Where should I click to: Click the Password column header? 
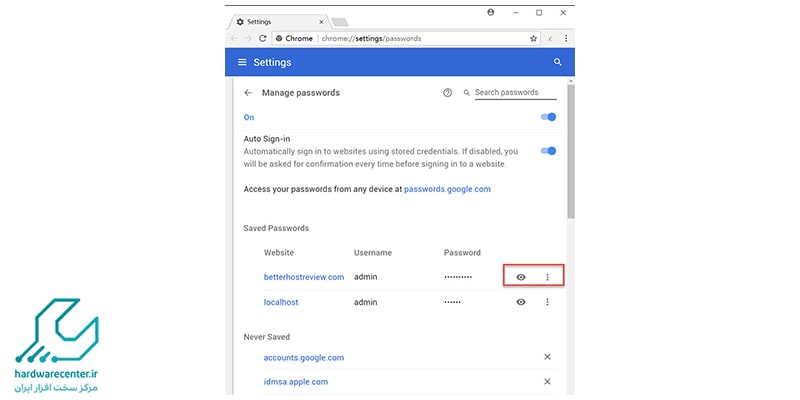462,253
